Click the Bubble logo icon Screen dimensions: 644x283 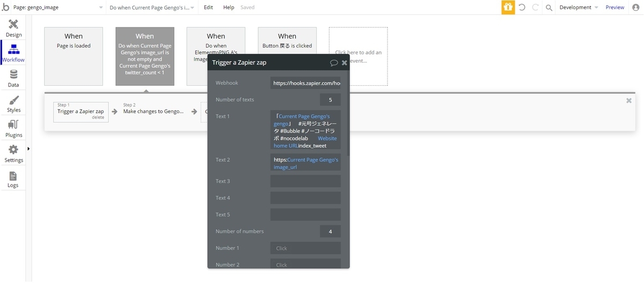[6, 8]
